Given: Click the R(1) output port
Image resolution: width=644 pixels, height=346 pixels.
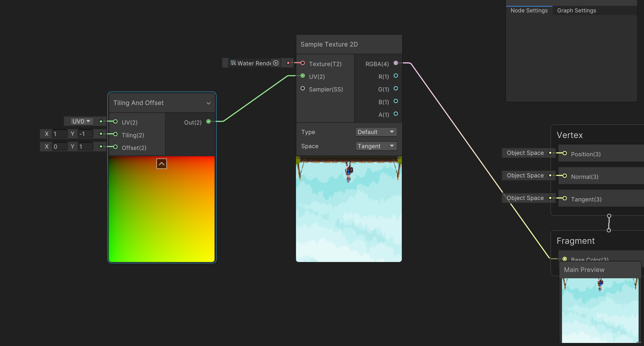Looking at the screenshot, I should point(396,76).
